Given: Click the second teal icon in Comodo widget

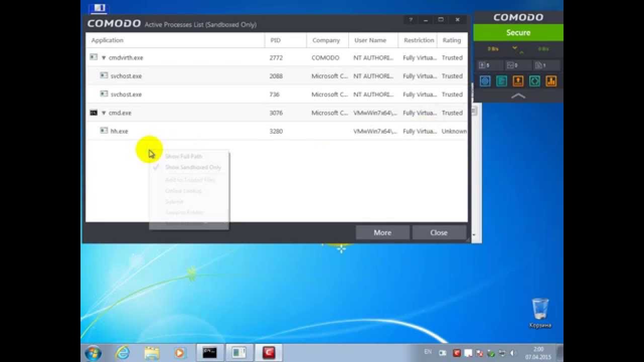Looking at the screenshot, I should click(x=502, y=81).
